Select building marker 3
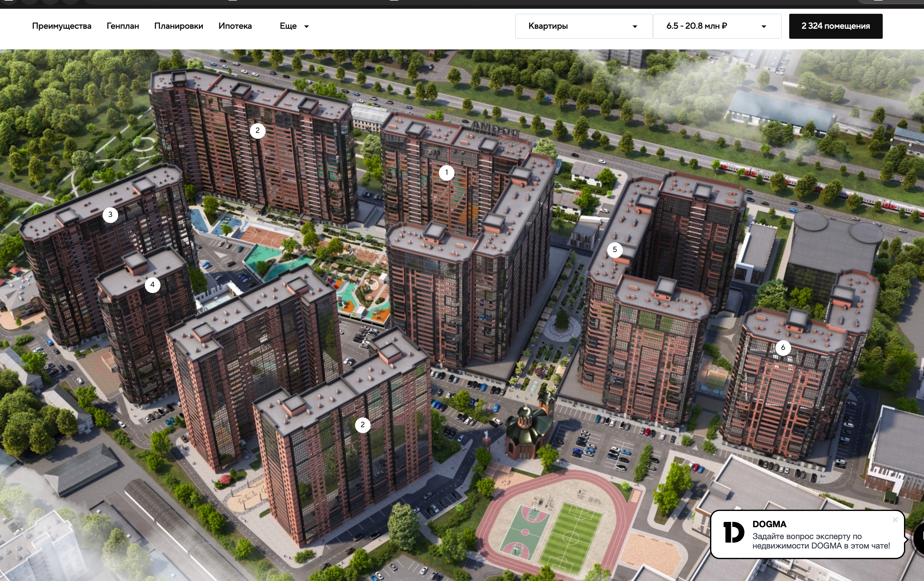Image resolution: width=924 pixels, height=581 pixels. pyautogui.click(x=110, y=215)
